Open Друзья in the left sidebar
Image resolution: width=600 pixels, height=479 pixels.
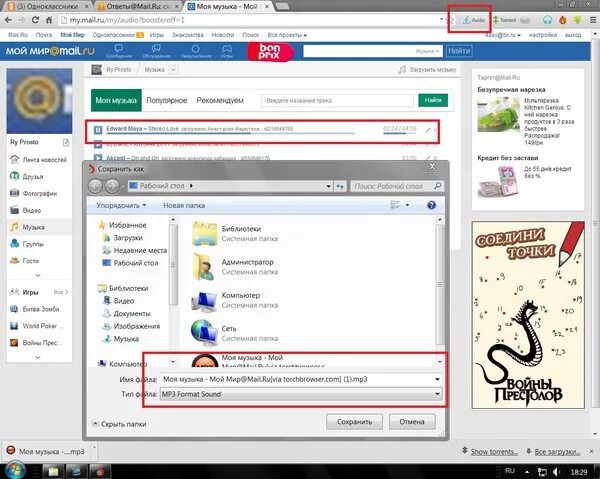coord(27,176)
